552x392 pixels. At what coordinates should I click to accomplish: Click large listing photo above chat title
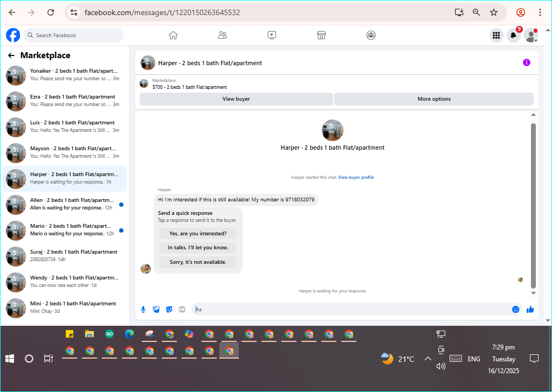[x=332, y=130]
